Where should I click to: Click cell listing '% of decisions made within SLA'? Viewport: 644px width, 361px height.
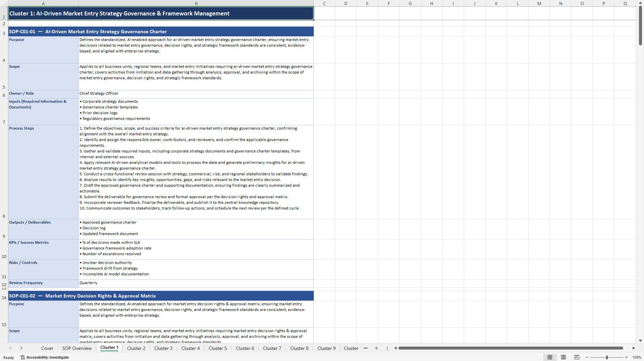[196, 249]
